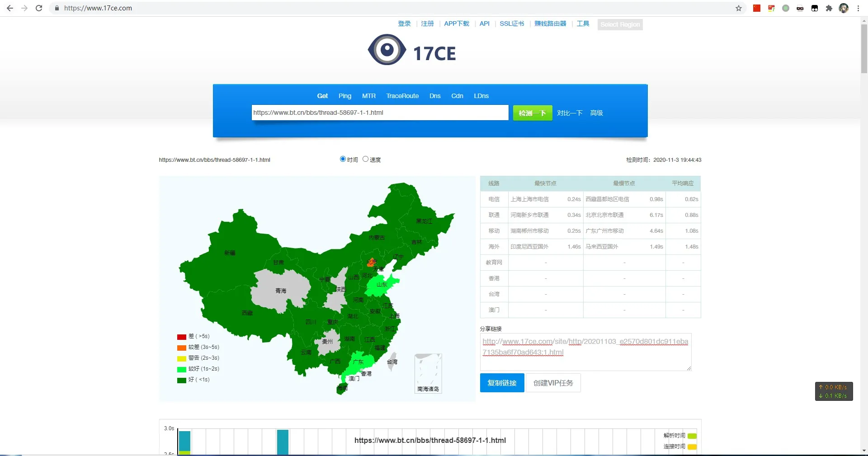Click the light green 较好 (1s~2s) swatch
This screenshot has width=868, height=456.
coord(182,369)
